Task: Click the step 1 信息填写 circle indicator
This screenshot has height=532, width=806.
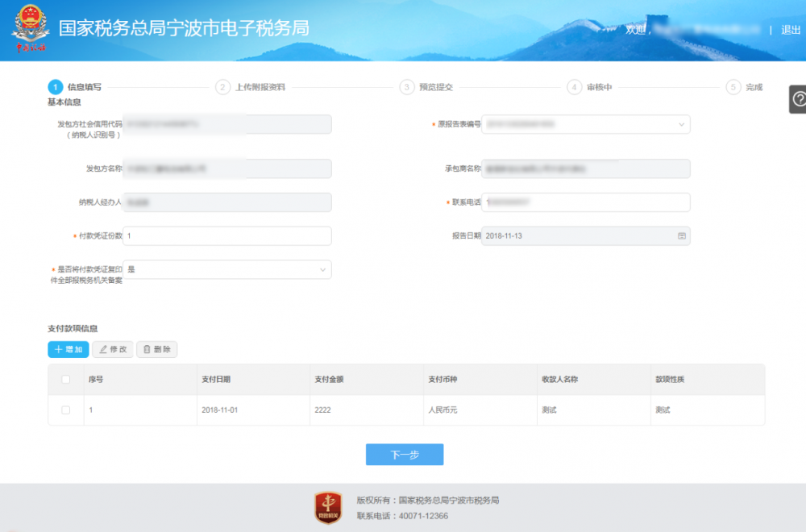Action: click(53, 86)
